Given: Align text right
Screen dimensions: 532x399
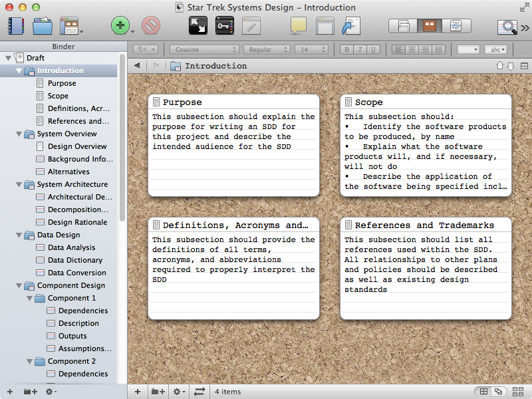Looking at the screenshot, I should (x=425, y=49).
